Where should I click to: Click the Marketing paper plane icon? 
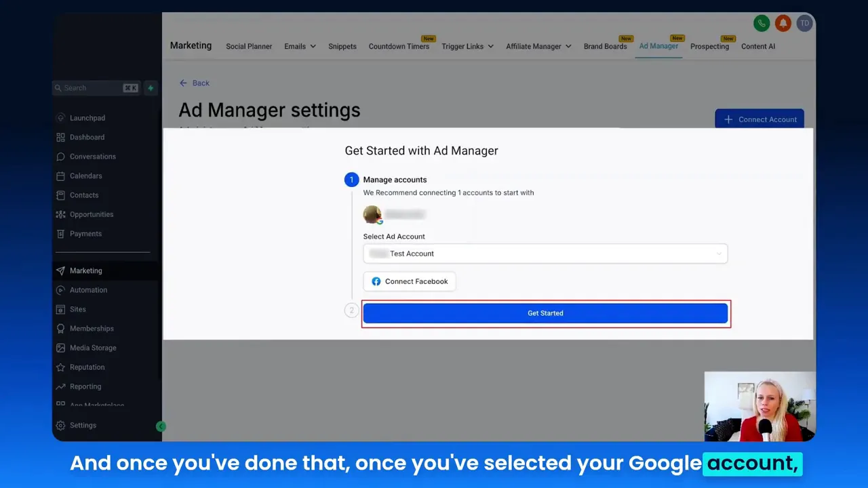(61, 270)
